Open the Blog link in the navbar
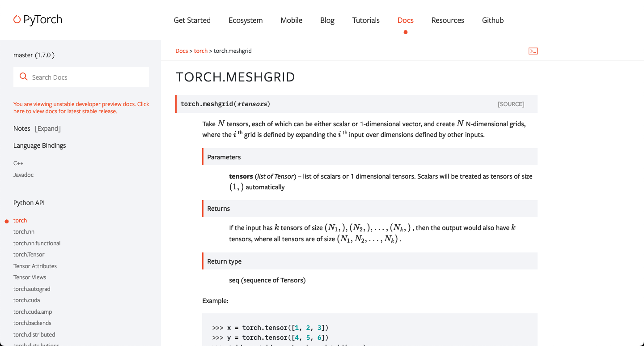Viewport: 644px width, 346px height. coord(327,20)
